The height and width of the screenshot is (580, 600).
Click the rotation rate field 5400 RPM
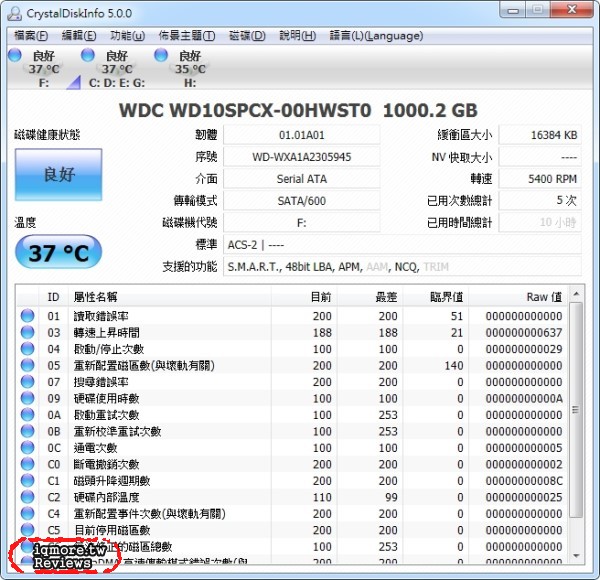tap(540, 179)
